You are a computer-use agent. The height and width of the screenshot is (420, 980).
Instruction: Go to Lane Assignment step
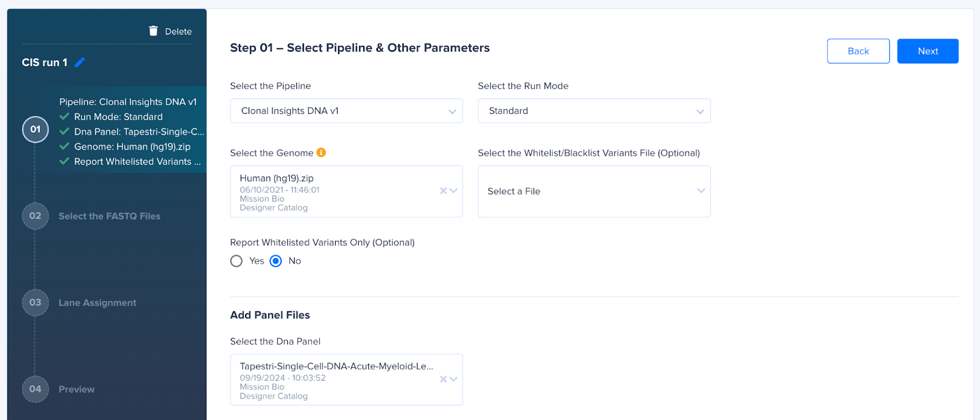click(x=97, y=302)
